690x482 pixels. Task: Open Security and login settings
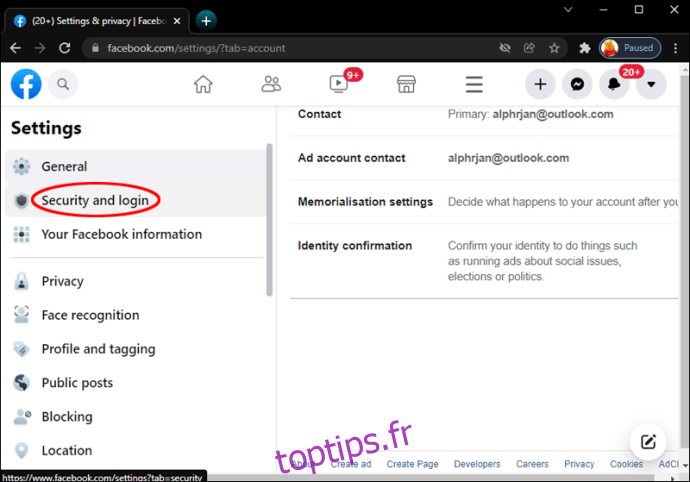click(136, 200)
